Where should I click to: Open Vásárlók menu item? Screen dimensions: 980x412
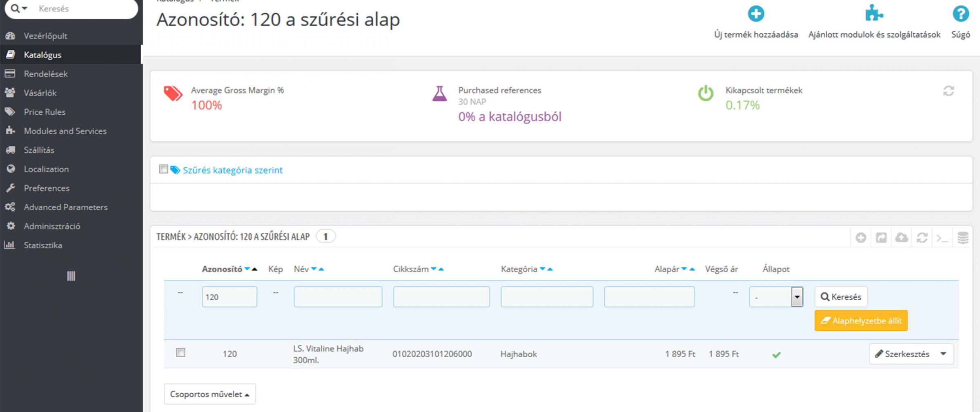coord(40,93)
